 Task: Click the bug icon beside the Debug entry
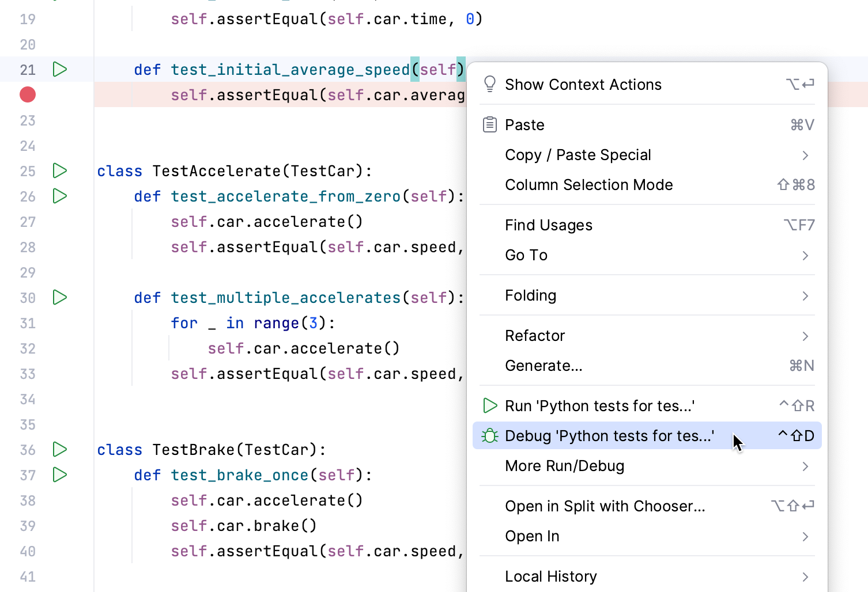[x=489, y=436]
